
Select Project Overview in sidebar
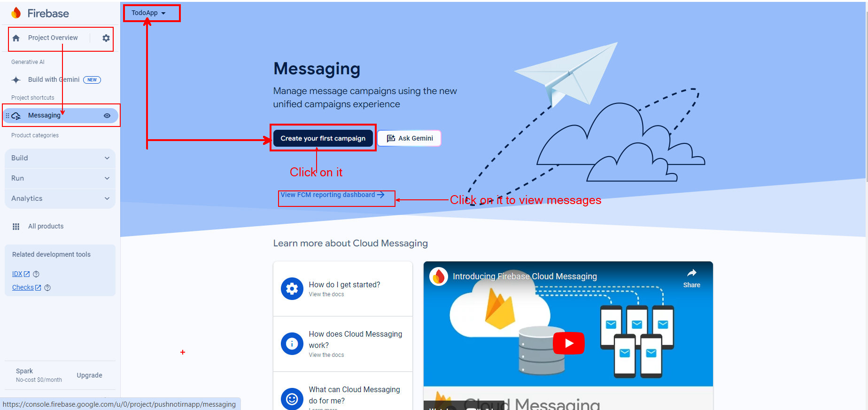coord(53,38)
